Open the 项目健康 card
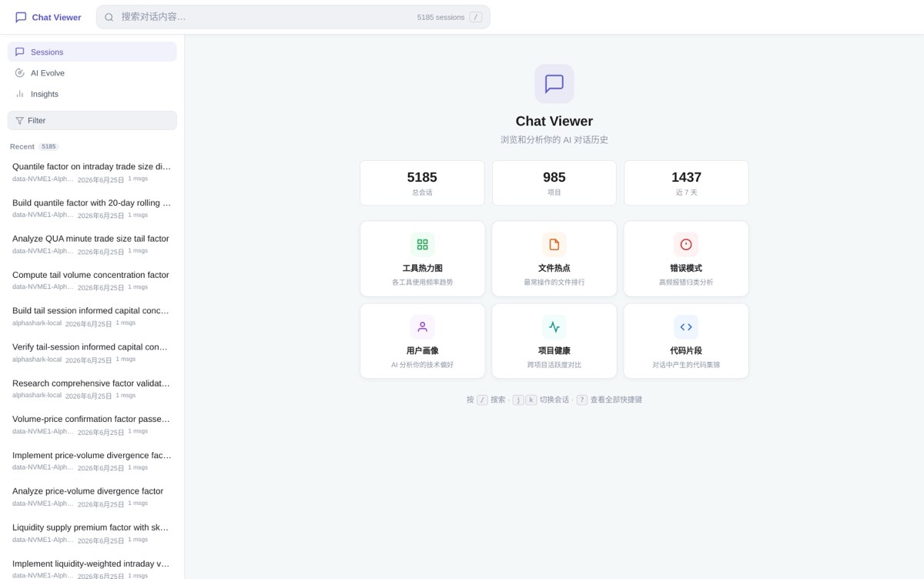This screenshot has height=579, width=924. pos(554,340)
